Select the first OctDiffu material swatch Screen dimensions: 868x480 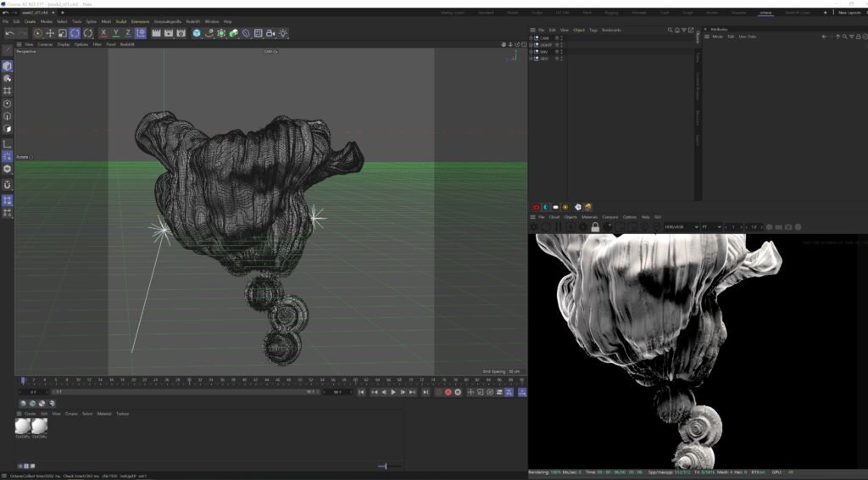23,426
